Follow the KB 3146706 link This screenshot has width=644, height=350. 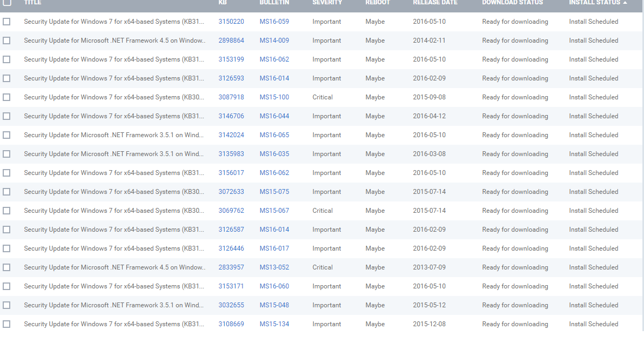(x=231, y=116)
